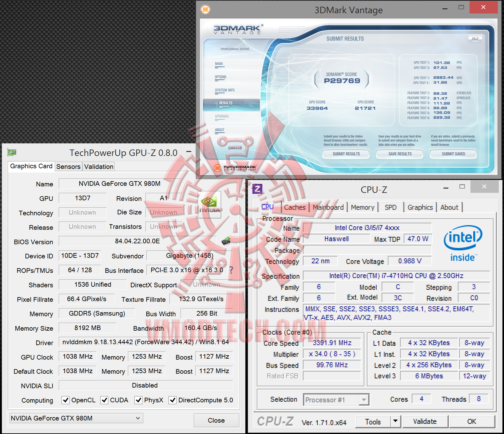Click the SAVE RESULTS button
The height and width of the screenshot is (434, 504).
pyautogui.click(x=400, y=154)
